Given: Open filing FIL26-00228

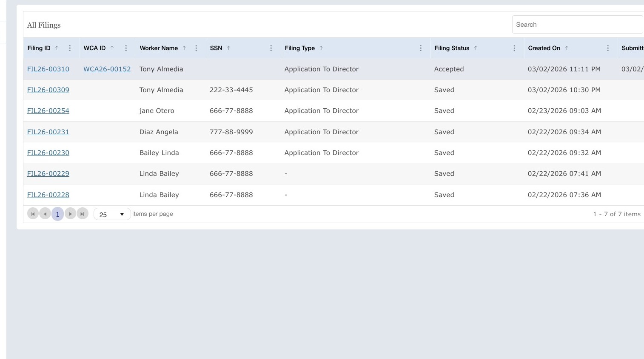Looking at the screenshot, I should 48,195.
